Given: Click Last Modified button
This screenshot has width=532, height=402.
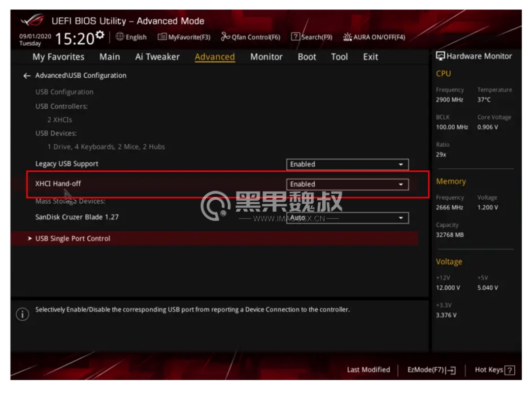Looking at the screenshot, I should [368, 370].
